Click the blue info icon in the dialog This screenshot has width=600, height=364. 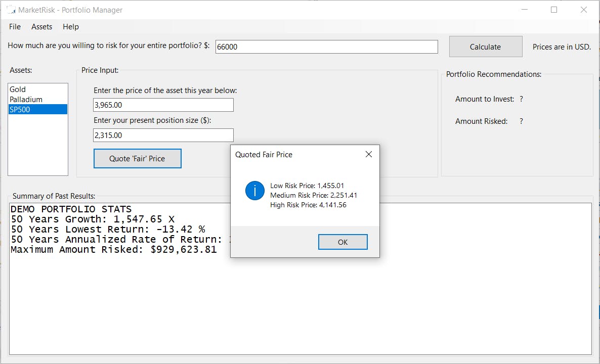(255, 191)
